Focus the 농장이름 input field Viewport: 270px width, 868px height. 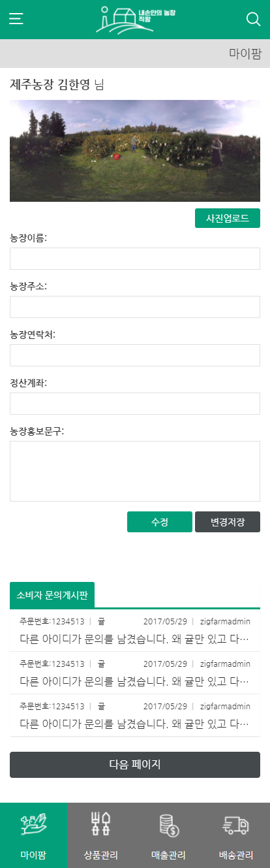[x=135, y=259]
